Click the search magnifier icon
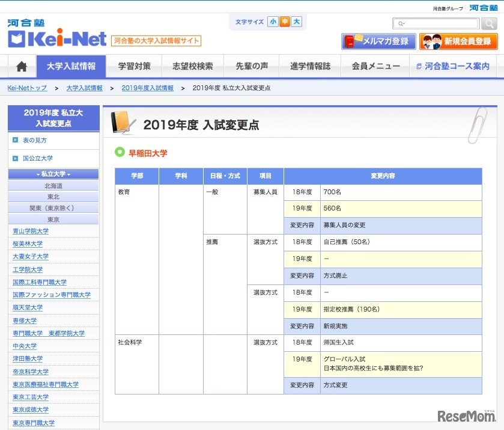 489,23
